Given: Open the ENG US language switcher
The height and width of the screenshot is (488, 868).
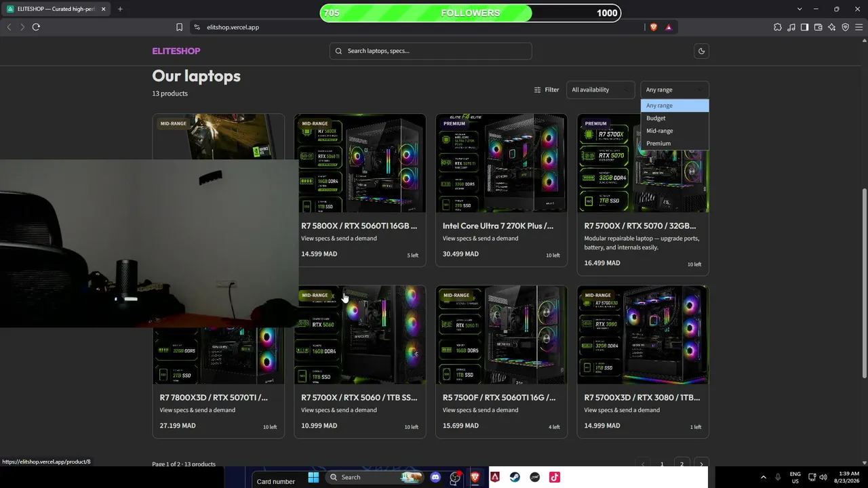Looking at the screenshot, I should [795, 477].
